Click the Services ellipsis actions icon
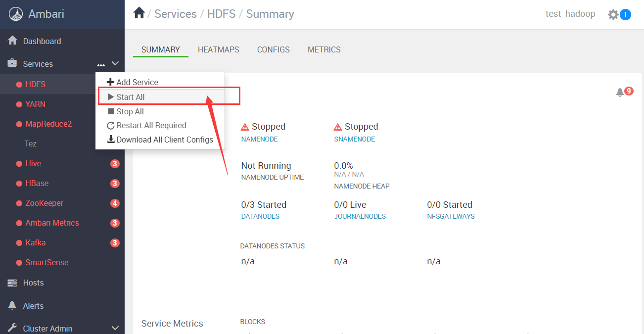644x334 pixels. click(x=101, y=64)
